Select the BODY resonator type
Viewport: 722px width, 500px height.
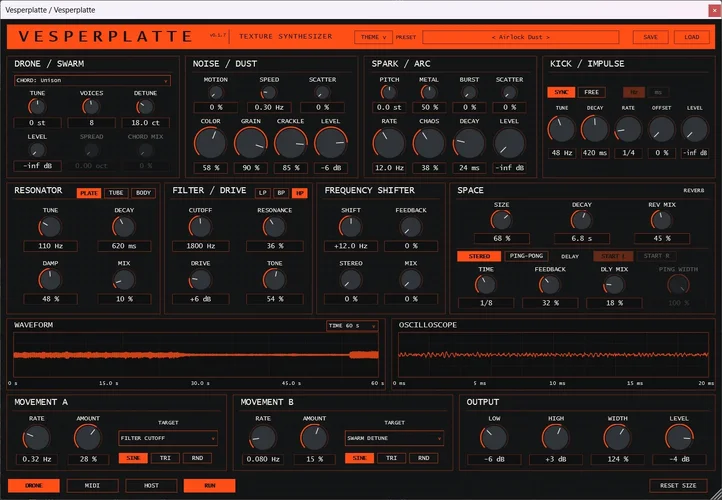coord(143,193)
